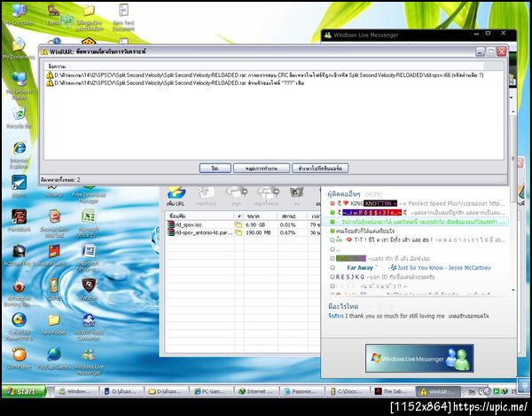Open the Start menu
Screen dimensions: 532x416
(x=23, y=391)
